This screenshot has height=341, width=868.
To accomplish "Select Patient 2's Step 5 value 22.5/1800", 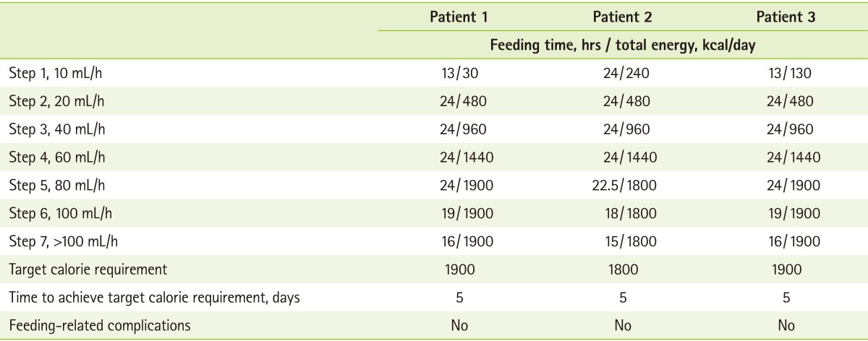I will [623, 185].
